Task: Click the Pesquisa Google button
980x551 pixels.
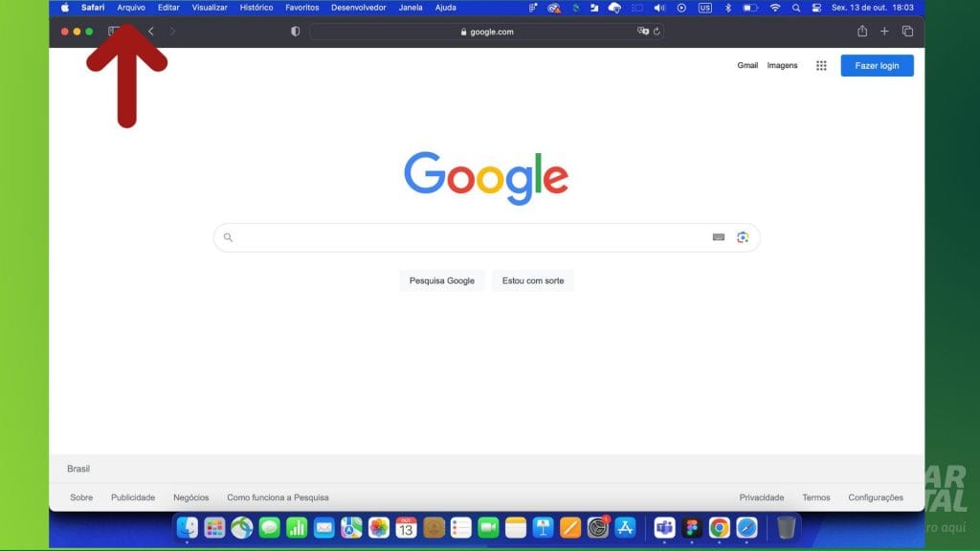Action: tap(442, 280)
